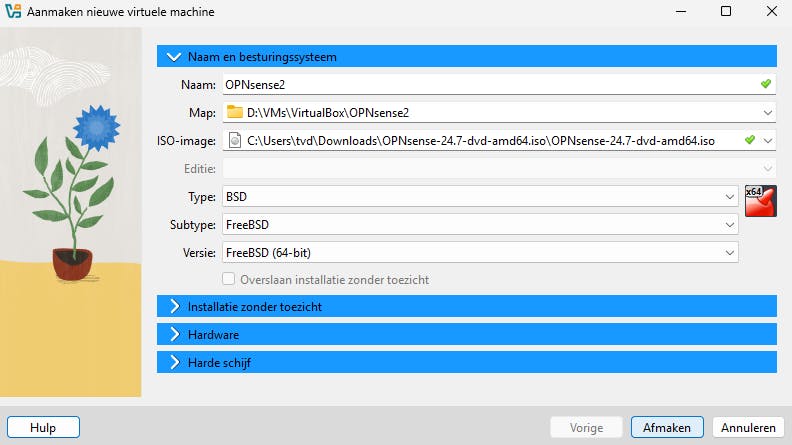Screen dimensions: 792x445
Task: Click the Afmaken button
Action: tap(667, 427)
